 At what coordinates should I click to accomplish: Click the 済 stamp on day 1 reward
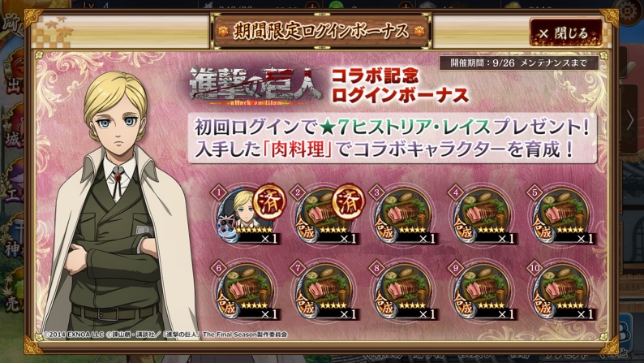click(x=269, y=201)
